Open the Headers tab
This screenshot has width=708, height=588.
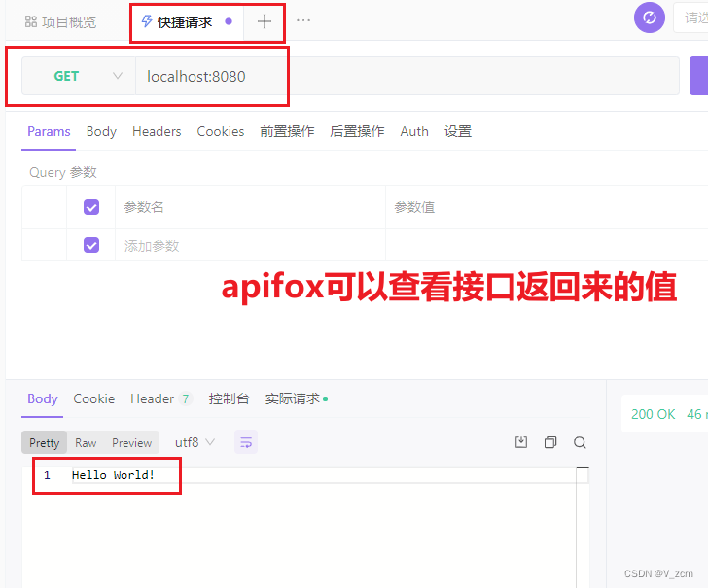pos(157,131)
